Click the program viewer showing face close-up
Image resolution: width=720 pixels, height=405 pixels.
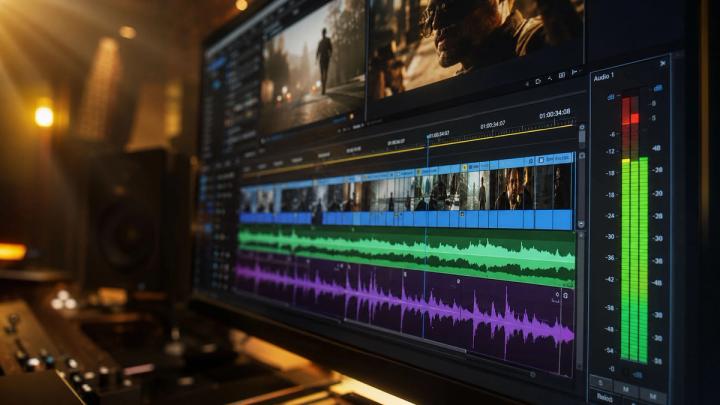[x=477, y=46]
